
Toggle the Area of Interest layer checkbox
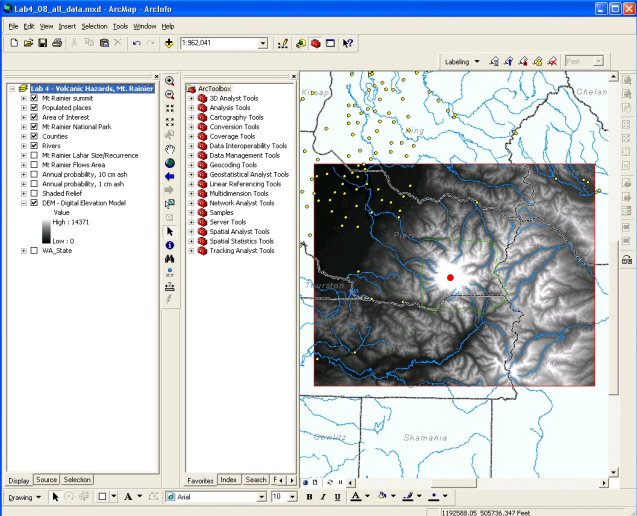tap(34, 117)
